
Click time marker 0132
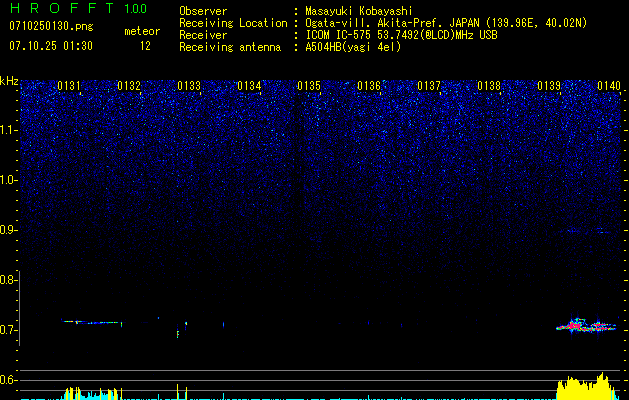pos(129,86)
